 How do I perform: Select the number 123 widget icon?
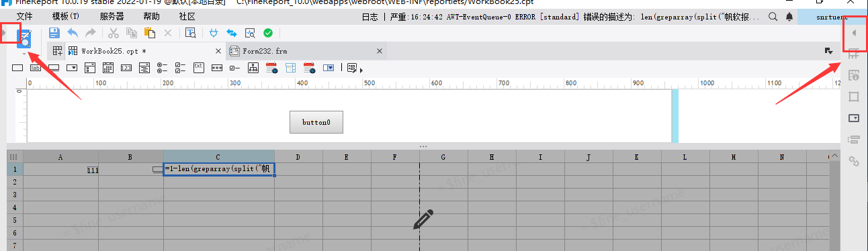[126, 68]
